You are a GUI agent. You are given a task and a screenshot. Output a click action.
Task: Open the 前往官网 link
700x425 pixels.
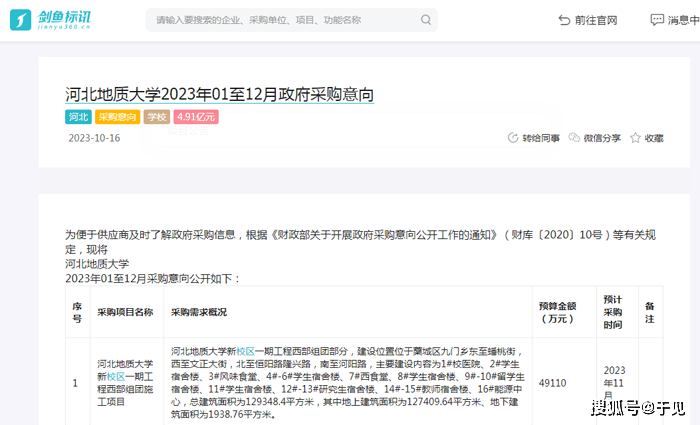pyautogui.click(x=596, y=20)
